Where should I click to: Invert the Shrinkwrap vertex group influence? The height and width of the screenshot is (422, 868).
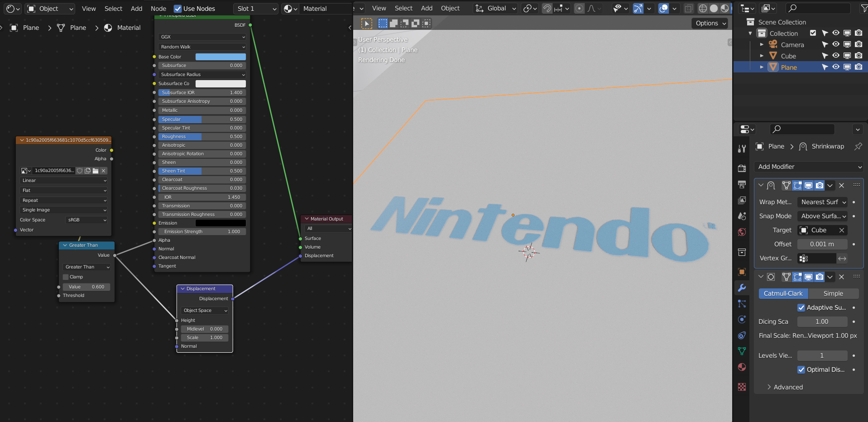point(842,259)
